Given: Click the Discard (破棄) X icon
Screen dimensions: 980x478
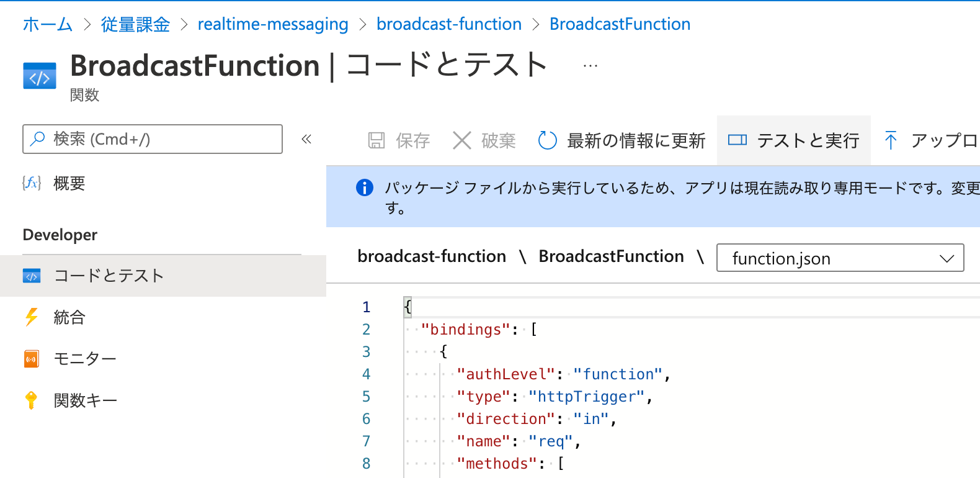Looking at the screenshot, I should (462, 141).
